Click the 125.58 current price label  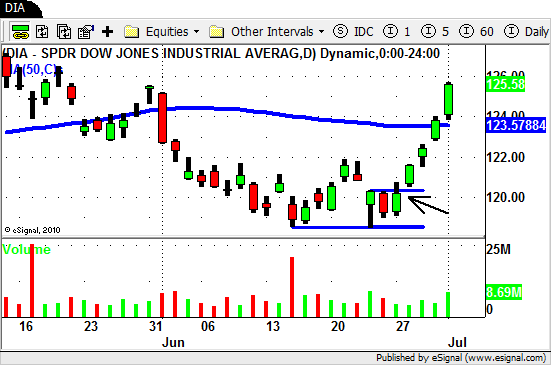(x=505, y=85)
